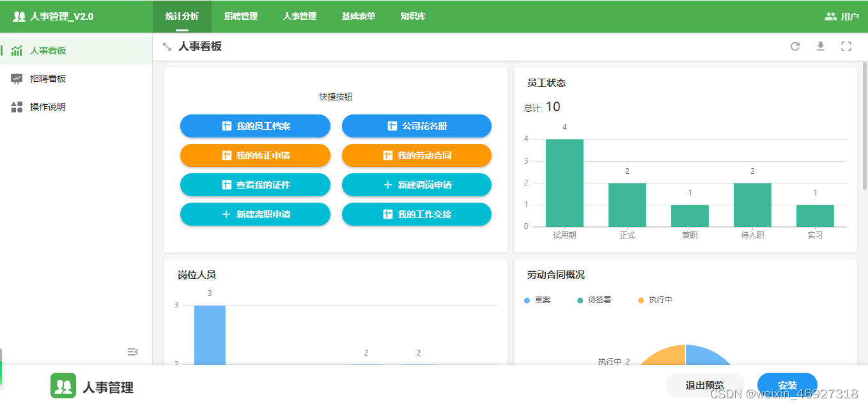Select 操作说明 in the sidebar

[x=76, y=107]
